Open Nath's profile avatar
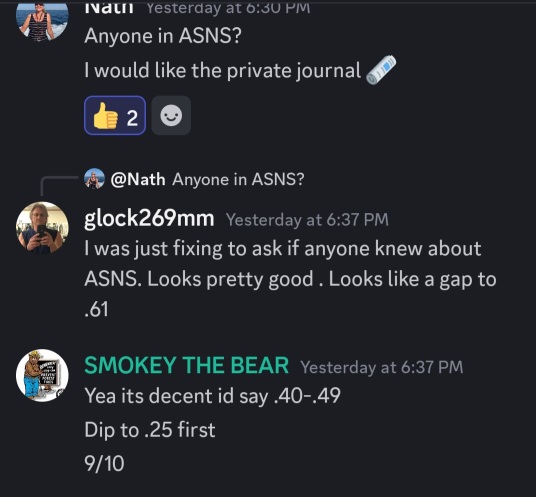Image resolution: width=536 pixels, height=497 pixels. click(x=42, y=19)
